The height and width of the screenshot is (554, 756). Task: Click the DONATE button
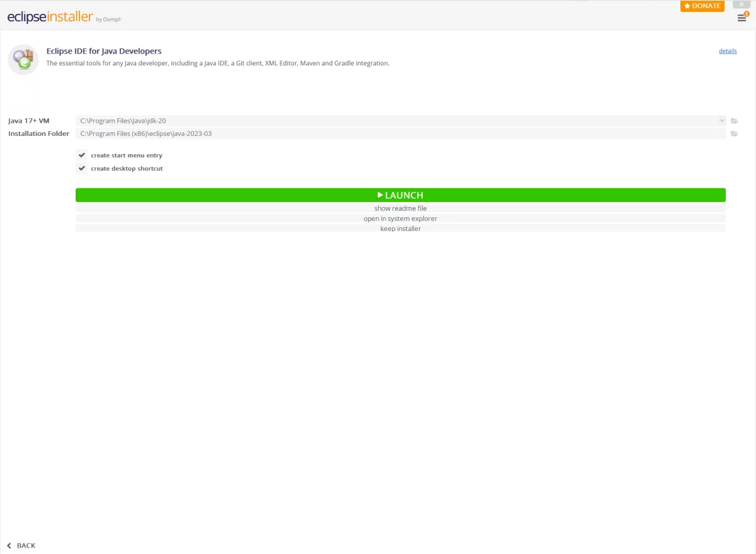[x=702, y=6]
